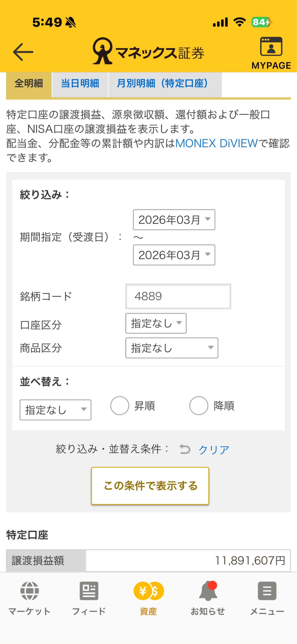Open the starting 2026年03月 month dropdown
The image size is (297, 644).
(174, 219)
